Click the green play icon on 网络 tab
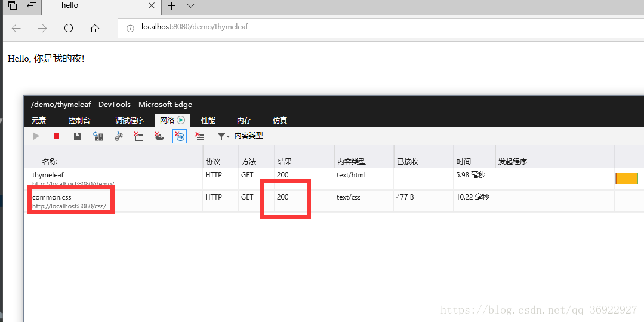This screenshot has width=644, height=322. 181,121
